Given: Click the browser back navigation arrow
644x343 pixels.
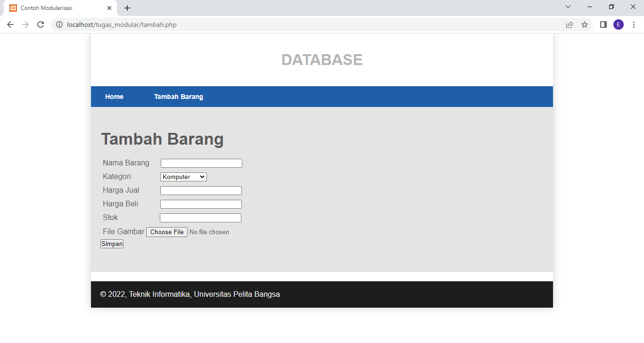Looking at the screenshot, I should coord(10,24).
